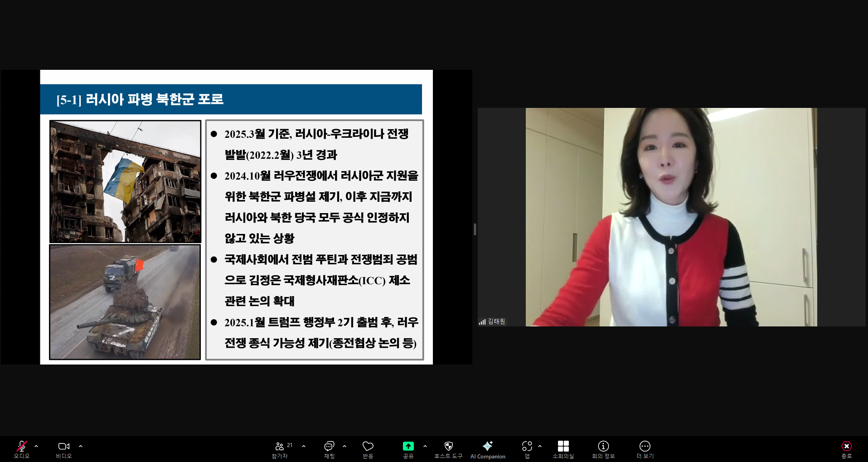Click the tank convoy photo on slide

[x=125, y=302]
